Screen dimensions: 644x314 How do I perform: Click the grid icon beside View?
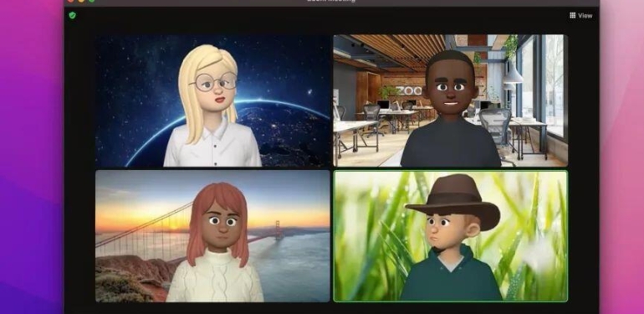573,16
